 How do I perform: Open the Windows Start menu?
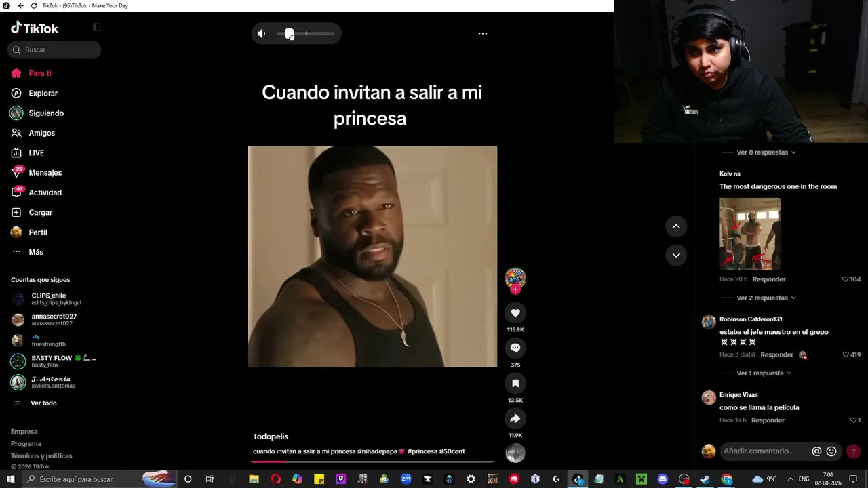[x=11, y=479]
